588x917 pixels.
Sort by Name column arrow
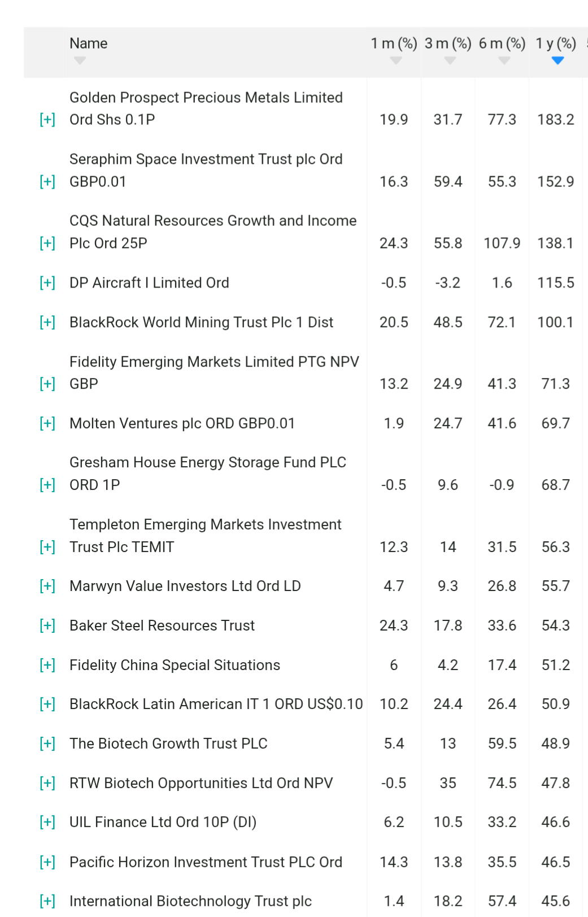tap(80, 60)
